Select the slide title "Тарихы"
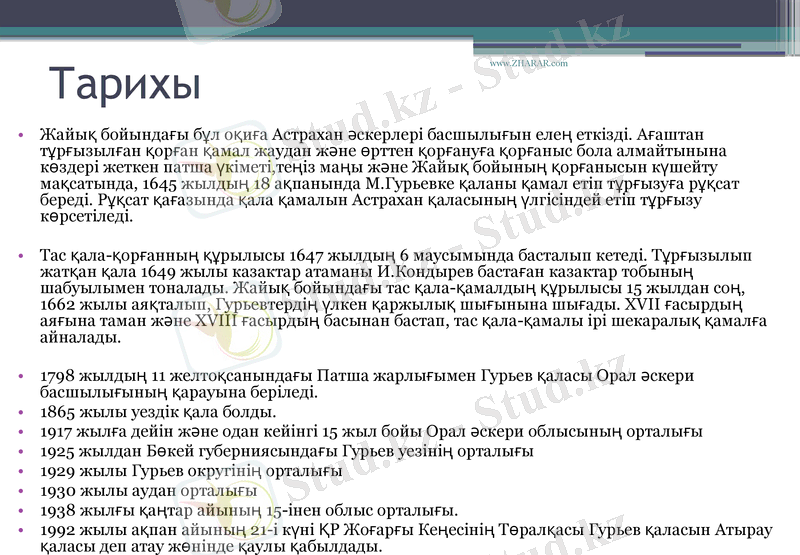The height and width of the screenshot is (555, 800). click(125, 84)
